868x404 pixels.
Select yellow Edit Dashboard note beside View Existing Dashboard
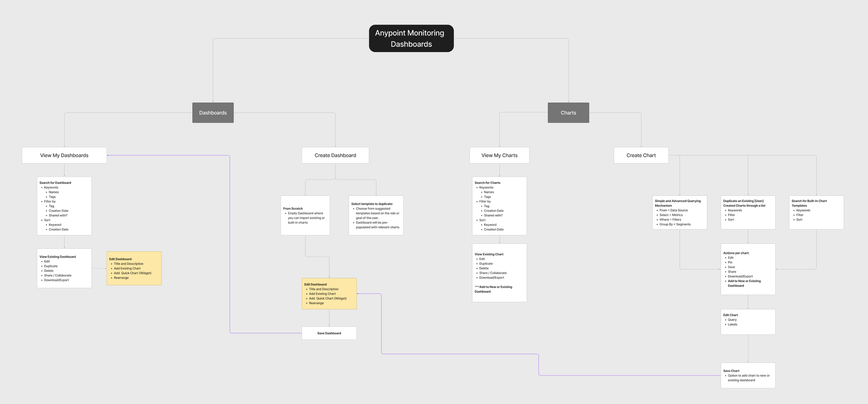(x=134, y=268)
